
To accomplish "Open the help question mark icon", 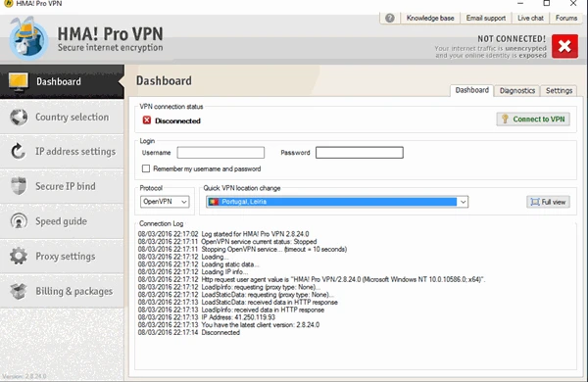I will pyautogui.click(x=390, y=18).
